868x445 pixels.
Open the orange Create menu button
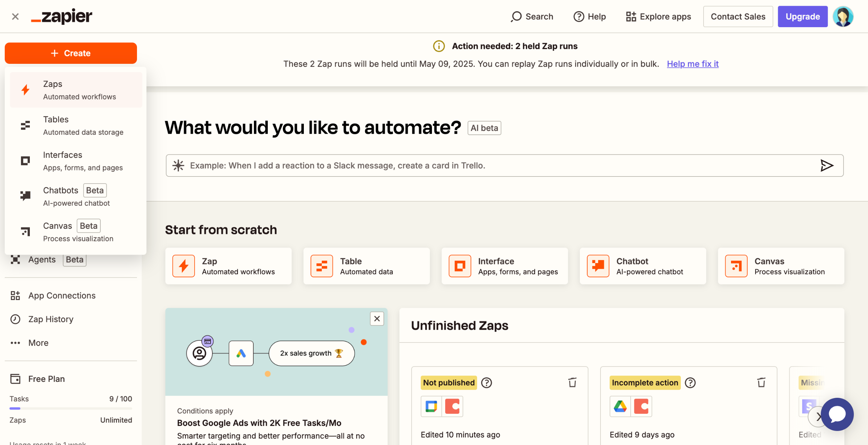[x=71, y=53]
